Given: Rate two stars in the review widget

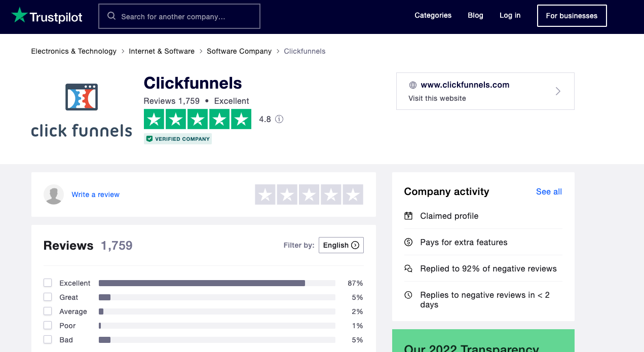Looking at the screenshot, I should (287, 194).
